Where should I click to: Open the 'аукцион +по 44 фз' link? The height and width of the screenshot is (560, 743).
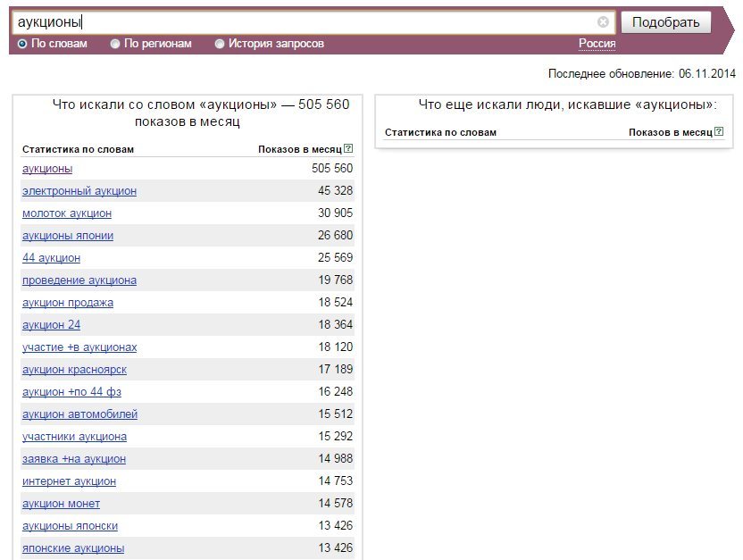point(71,392)
